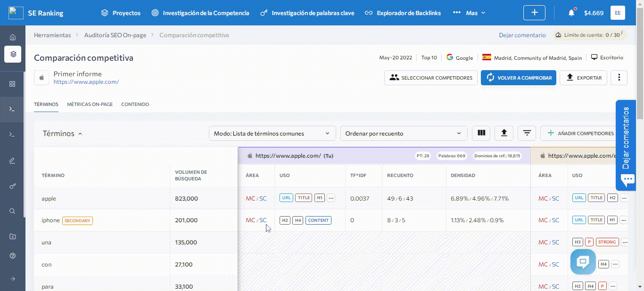Click the STRONG tag in una row
This screenshot has height=291, width=644.
pyautogui.click(x=607, y=242)
